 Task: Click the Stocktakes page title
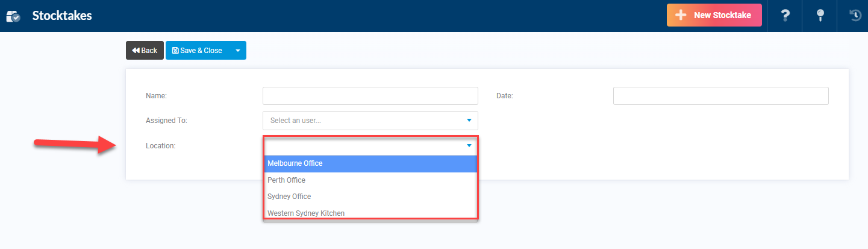pos(62,16)
